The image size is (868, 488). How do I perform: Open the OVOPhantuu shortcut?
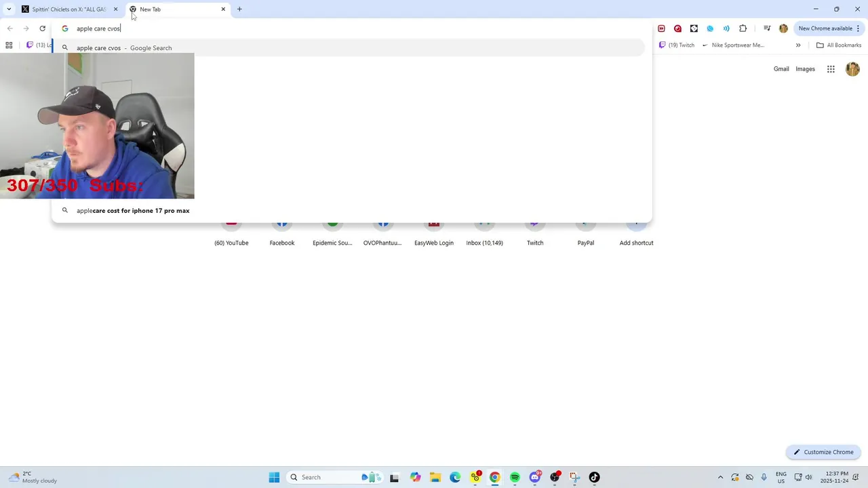[382, 234]
